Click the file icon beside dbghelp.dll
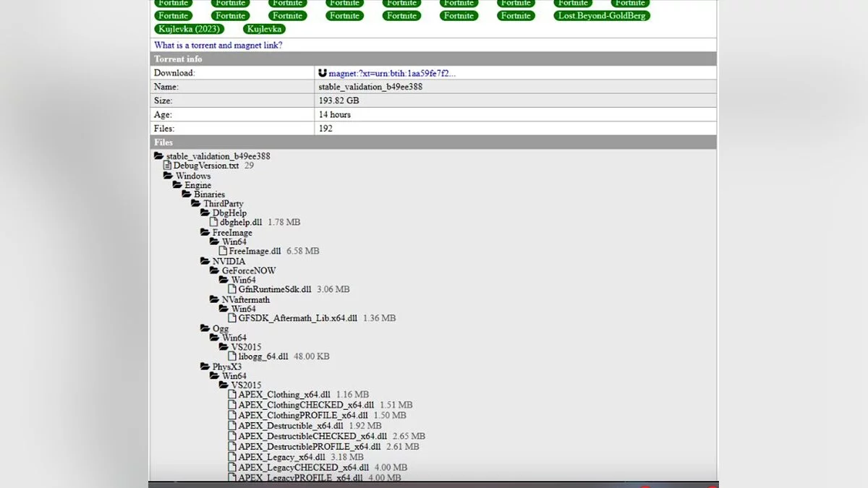The height and width of the screenshot is (488, 868). click(x=214, y=223)
